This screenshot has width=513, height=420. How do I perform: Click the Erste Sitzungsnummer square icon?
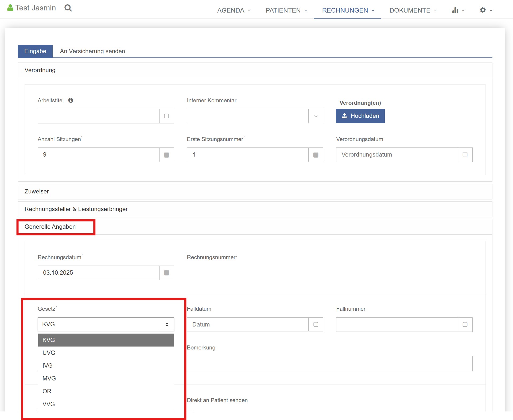[316, 155]
